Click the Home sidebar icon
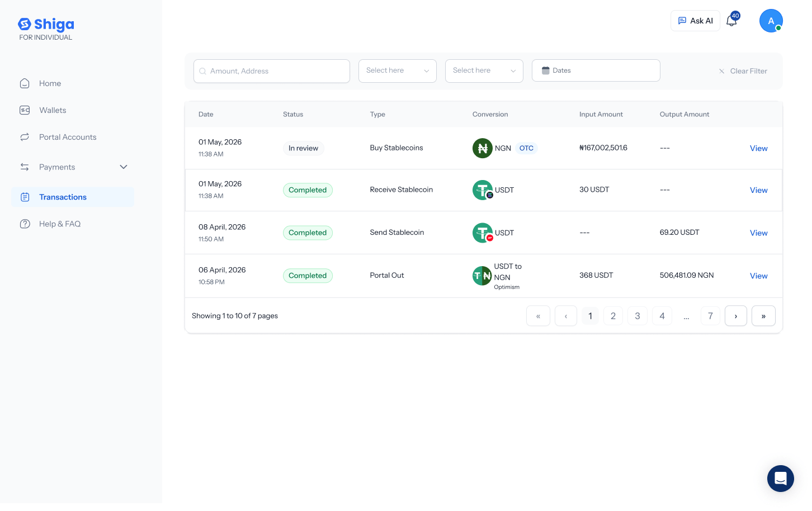Viewport: 812px width, 511px height. point(25,83)
